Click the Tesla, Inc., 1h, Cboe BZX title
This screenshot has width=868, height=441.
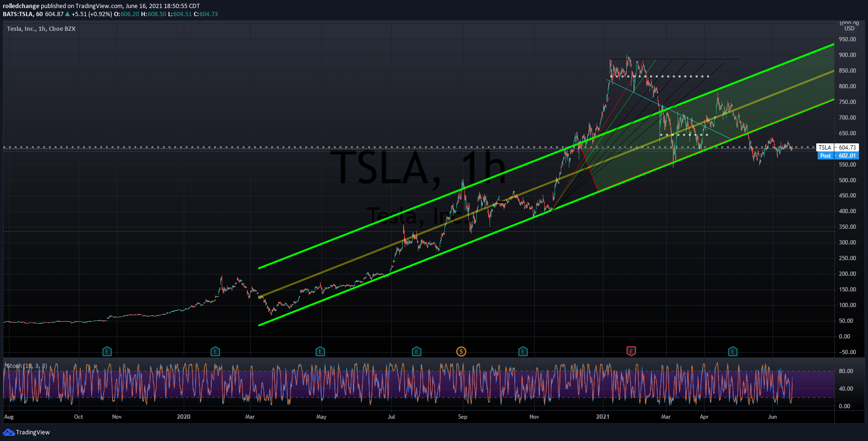coord(41,28)
